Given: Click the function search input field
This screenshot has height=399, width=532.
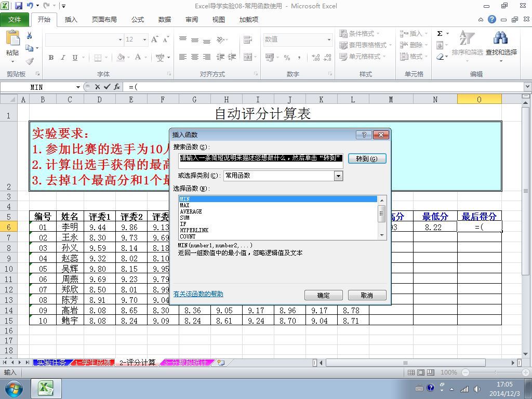Looking at the screenshot, I should (x=261, y=161).
